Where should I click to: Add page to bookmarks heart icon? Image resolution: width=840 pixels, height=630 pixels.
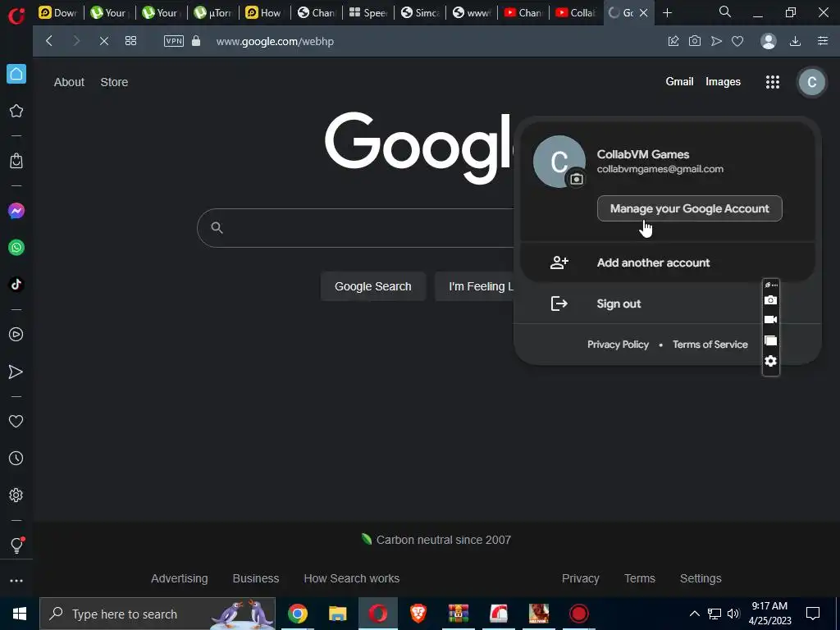(x=737, y=41)
